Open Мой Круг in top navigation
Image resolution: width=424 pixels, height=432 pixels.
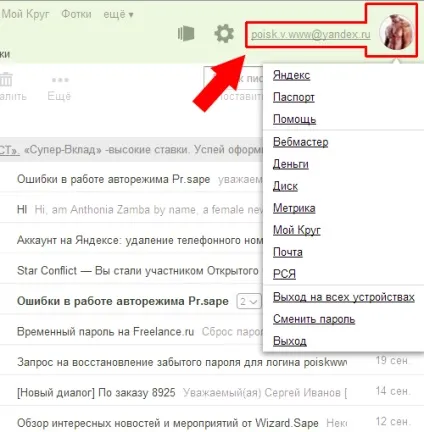(25, 14)
